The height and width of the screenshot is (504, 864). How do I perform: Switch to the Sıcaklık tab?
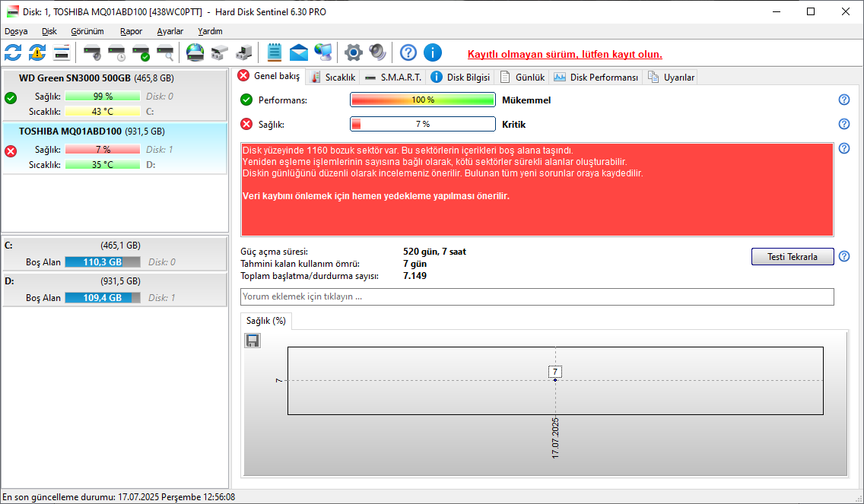tap(333, 77)
